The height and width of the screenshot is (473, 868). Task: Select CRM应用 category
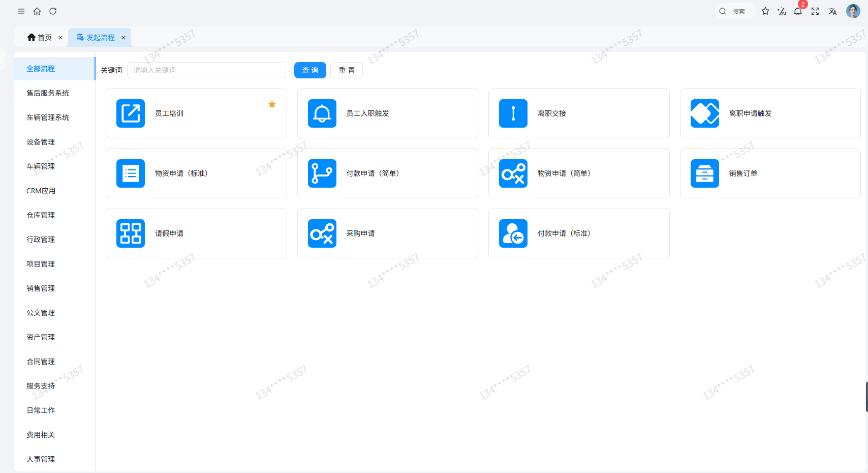(54, 191)
